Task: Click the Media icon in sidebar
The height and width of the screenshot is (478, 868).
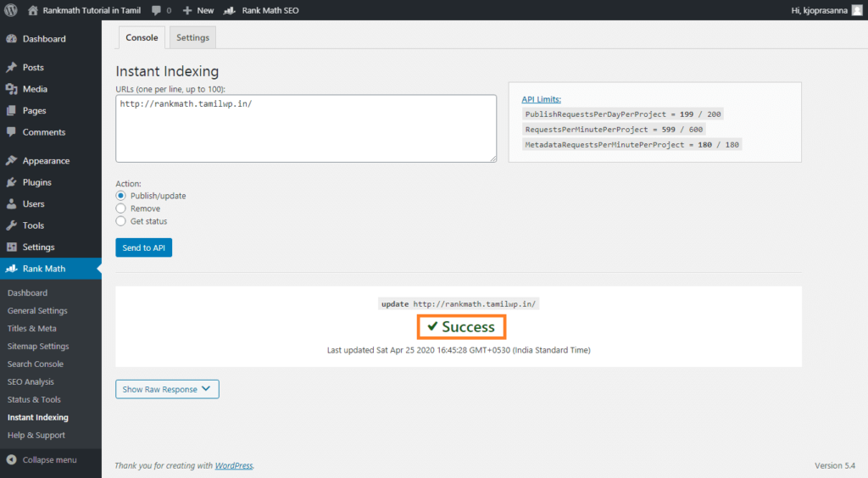Action: tap(11, 88)
